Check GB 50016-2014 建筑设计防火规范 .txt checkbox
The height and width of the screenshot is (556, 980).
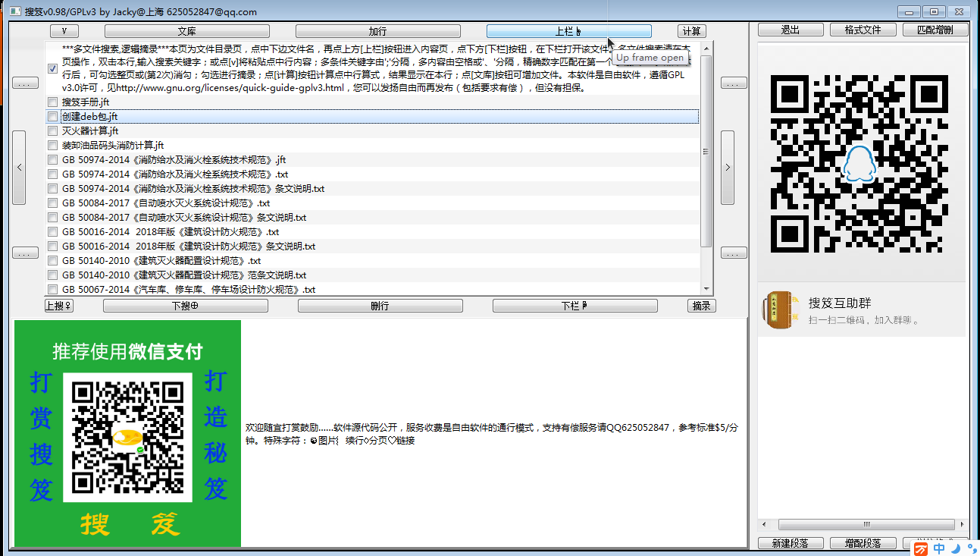click(52, 232)
